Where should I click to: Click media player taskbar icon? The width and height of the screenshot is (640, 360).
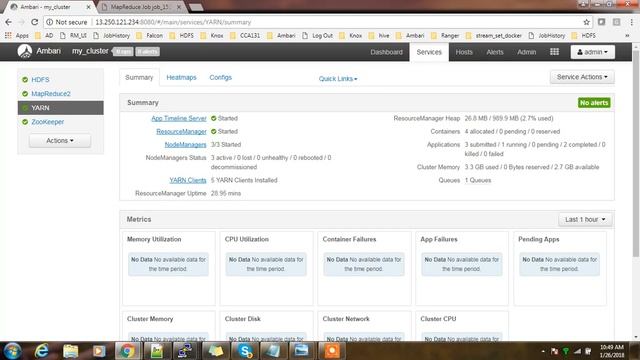point(99,351)
